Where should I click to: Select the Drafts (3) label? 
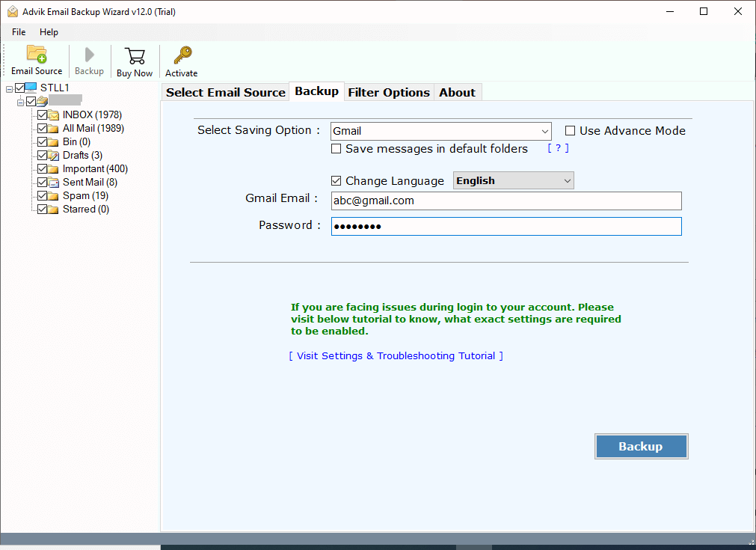[82, 156]
